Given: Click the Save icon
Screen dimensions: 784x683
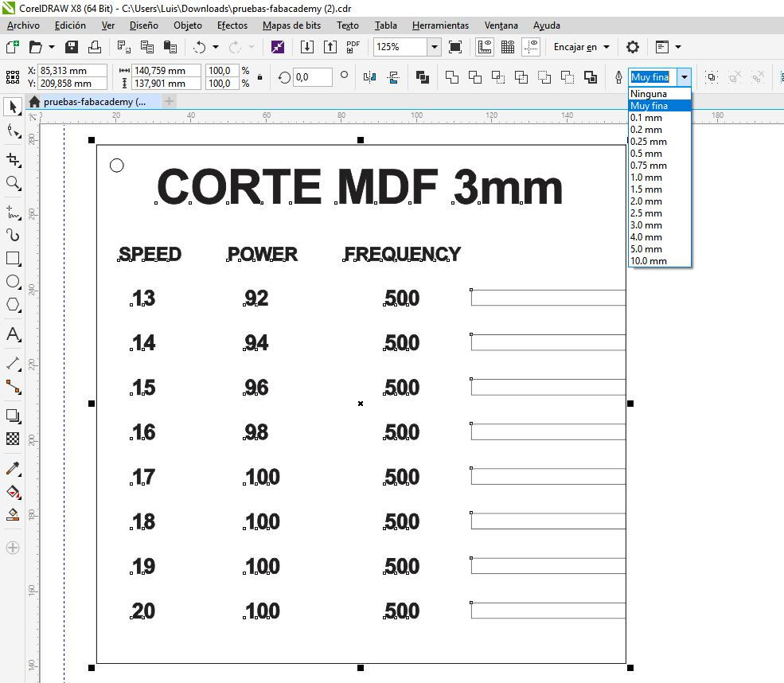Looking at the screenshot, I should point(72,47).
